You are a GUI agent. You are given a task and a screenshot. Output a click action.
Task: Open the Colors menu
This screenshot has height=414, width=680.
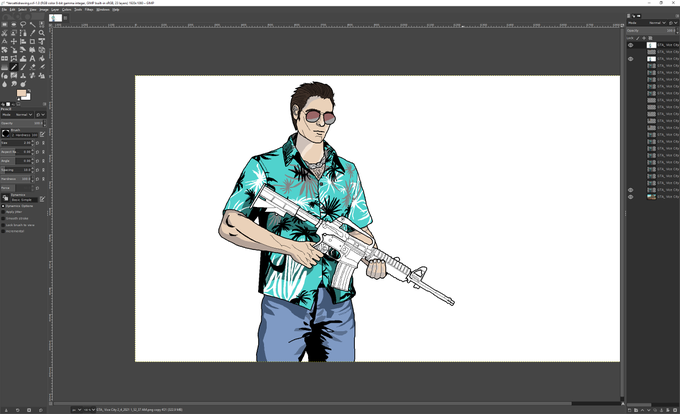(66, 9)
